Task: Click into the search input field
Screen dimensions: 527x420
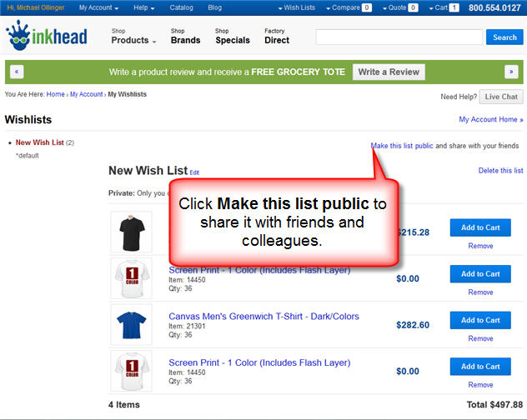Action: [399, 37]
